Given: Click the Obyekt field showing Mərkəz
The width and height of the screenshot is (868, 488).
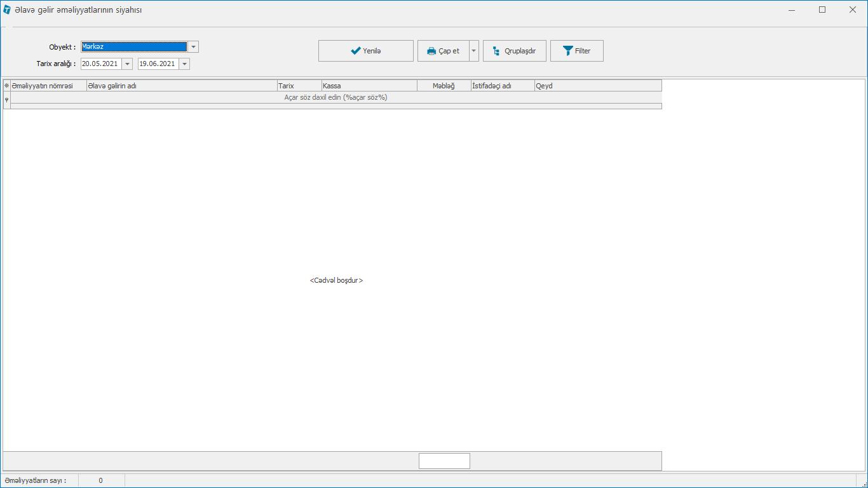Looking at the screenshot, I should [133, 47].
